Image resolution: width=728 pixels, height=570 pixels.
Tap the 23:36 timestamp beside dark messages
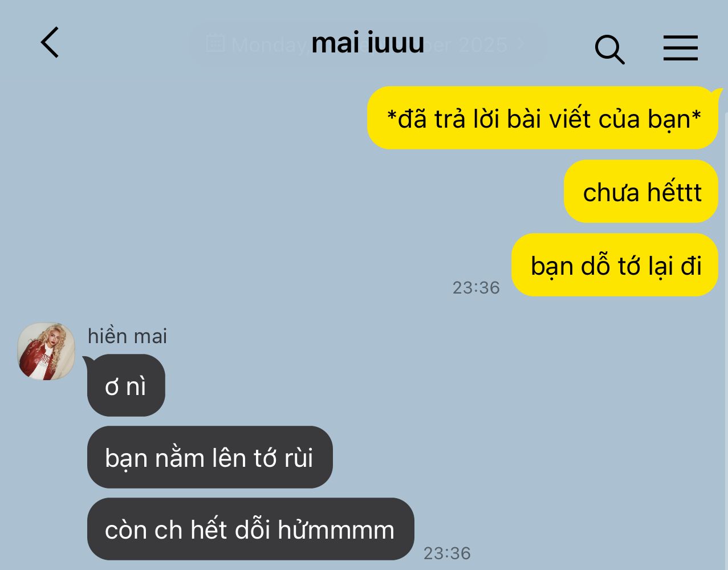coord(447,553)
